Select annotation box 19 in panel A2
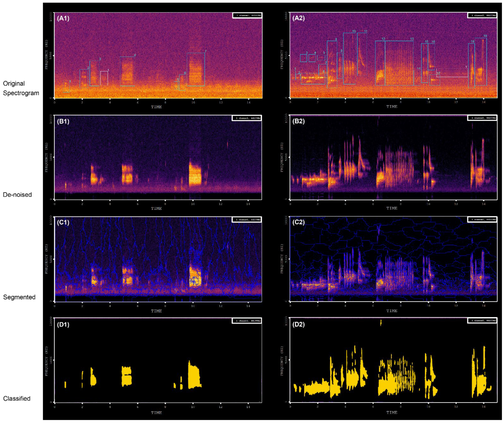This screenshot has width=504, height=423. click(x=481, y=62)
